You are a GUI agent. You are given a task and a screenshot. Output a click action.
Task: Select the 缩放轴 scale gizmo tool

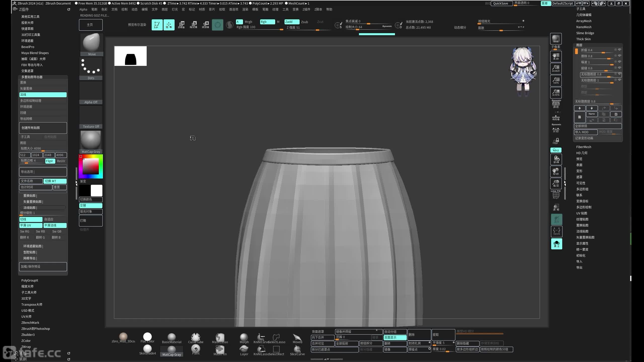pyautogui.click(x=193, y=25)
